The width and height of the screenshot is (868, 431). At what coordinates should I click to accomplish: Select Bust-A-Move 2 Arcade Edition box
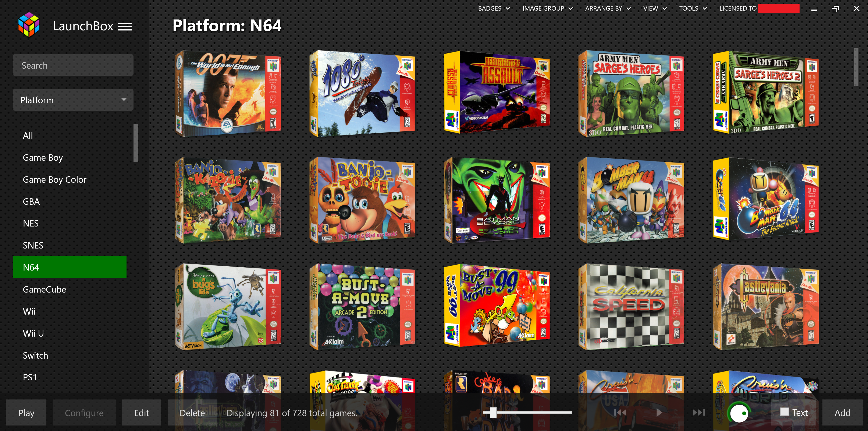[x=362, y=307]
